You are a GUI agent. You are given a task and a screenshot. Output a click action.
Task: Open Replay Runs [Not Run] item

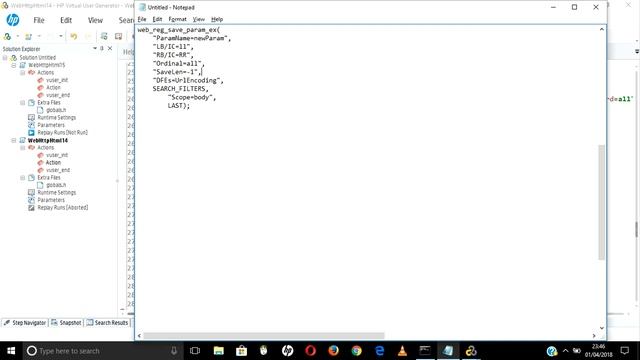(x=62, y=133)
